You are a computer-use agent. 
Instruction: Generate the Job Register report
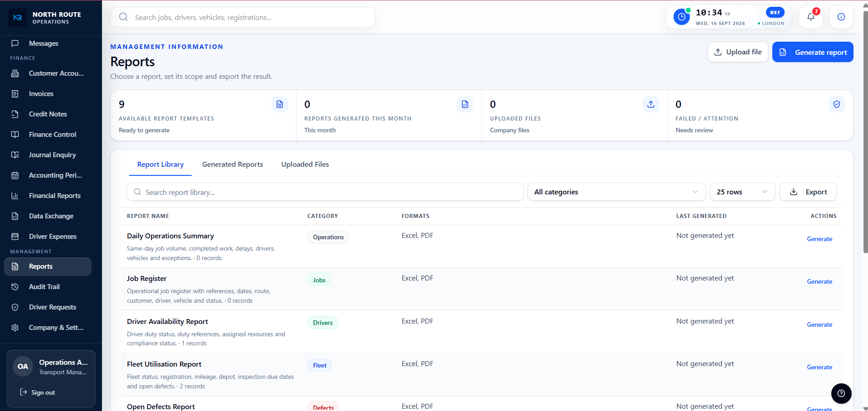[819, 281]
